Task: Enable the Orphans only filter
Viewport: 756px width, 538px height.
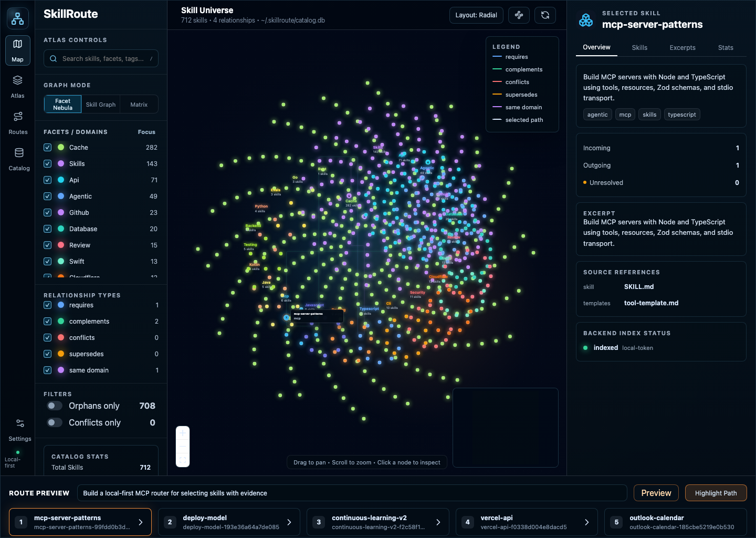Action: pyautogui.click(x=55, y=406)
